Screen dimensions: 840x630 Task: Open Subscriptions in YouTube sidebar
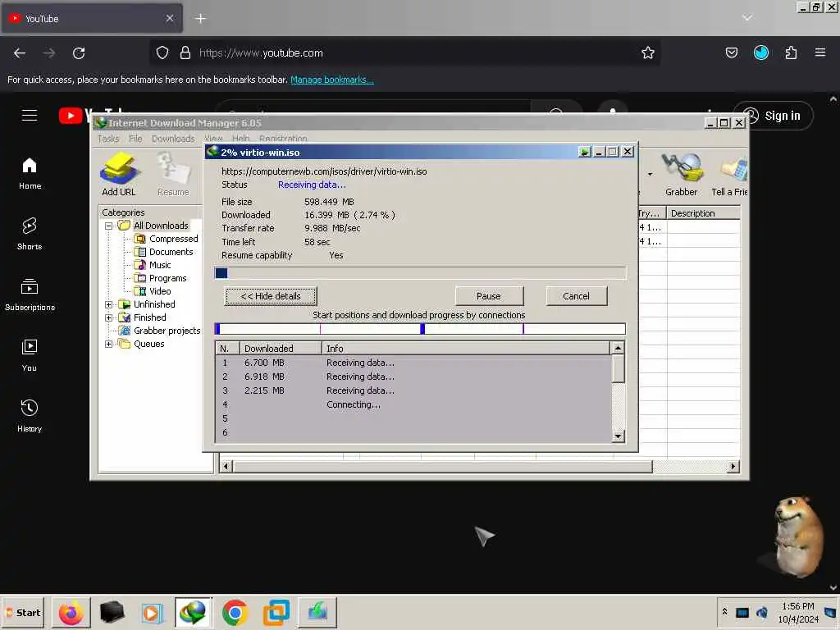[30, 294]
